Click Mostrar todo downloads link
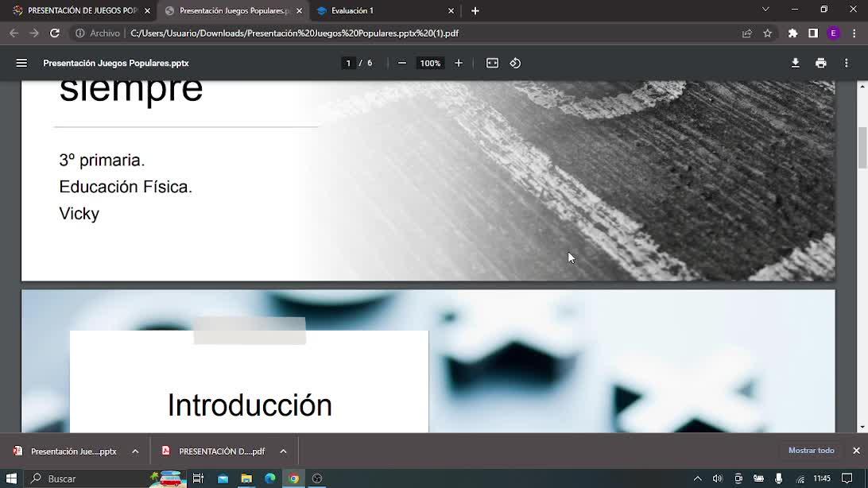This screenshot has width=868, height=488. (x=811, y=451)
